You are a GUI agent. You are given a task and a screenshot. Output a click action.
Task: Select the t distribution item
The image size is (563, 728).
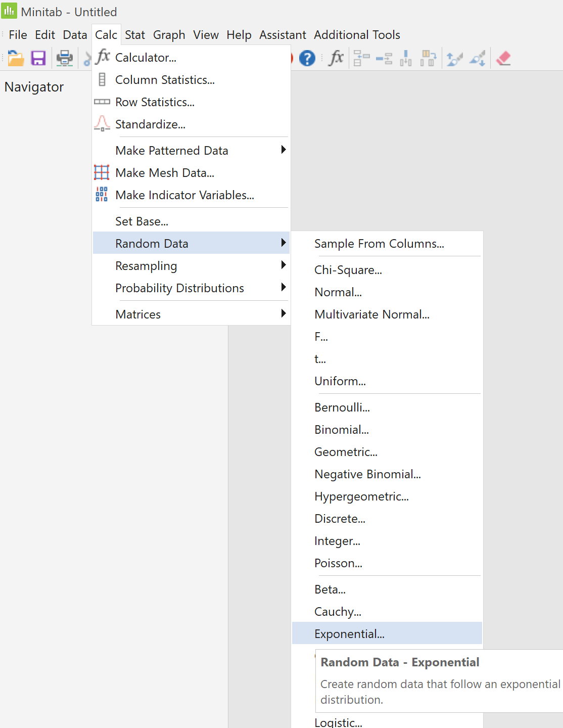coord(387,359)
